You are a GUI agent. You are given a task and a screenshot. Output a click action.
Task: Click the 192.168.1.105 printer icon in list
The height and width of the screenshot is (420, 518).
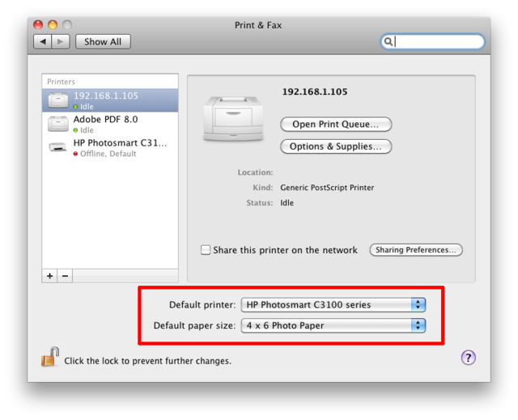tap(58, 100)
